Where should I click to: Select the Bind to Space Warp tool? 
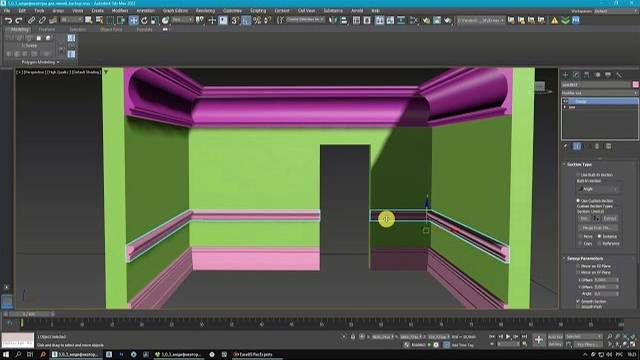tap(53, 20)
